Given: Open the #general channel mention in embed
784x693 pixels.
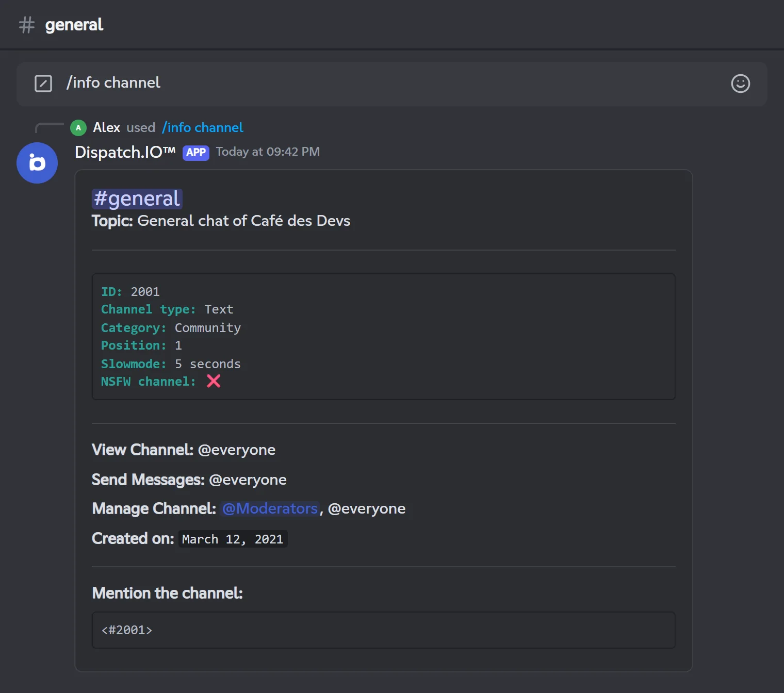Looking at the screenshot, I should tap(137, 199).
